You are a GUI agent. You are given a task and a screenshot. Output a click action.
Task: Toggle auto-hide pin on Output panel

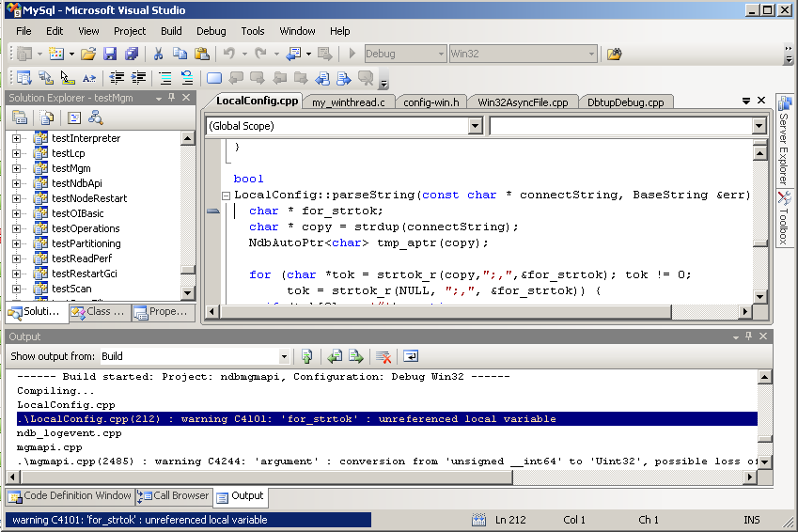pos(748,336)
